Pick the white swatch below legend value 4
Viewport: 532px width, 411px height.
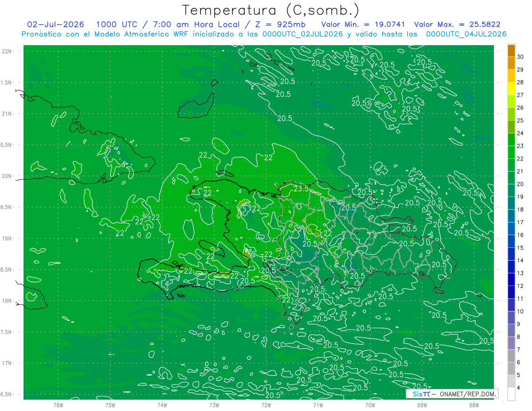pos(511,394)
